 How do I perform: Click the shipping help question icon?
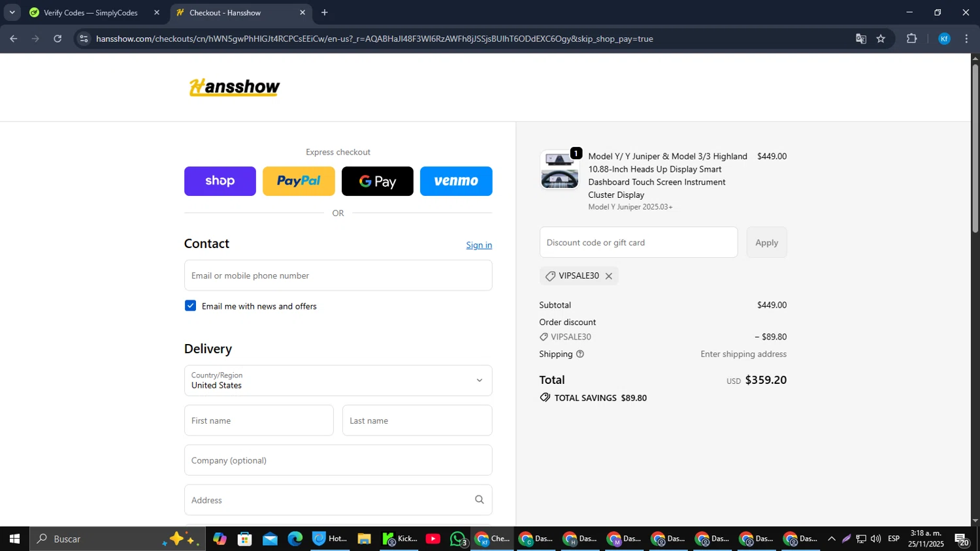click(x=580, y=354)
